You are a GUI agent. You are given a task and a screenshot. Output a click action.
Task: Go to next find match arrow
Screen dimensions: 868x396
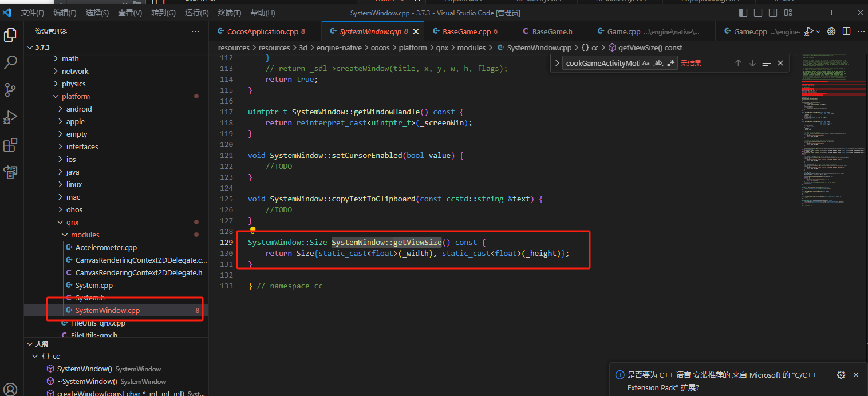click(x=752, y=63)
